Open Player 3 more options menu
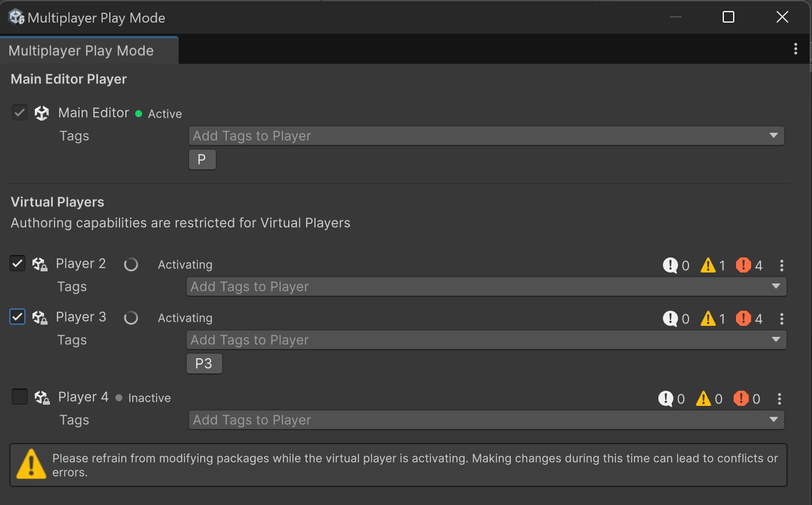The width and height of the screenshot is (812, 505). pyautogui.click(x=782, y=319)
